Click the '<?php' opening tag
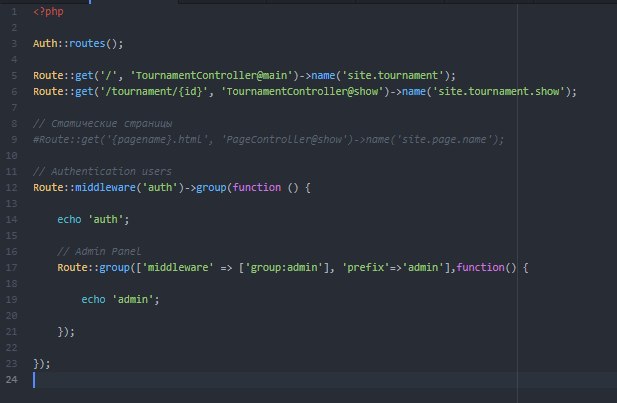The image size is (617, 403). (x=48, y=12)
